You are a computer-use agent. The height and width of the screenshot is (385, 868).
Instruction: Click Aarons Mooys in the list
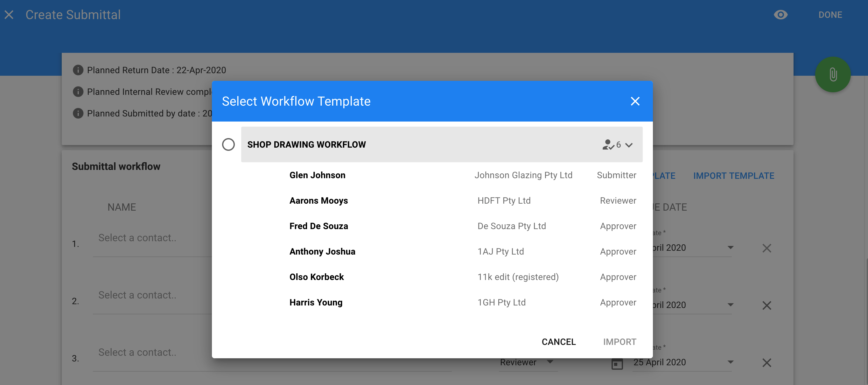pyautogui.click(x=319, y=200)
